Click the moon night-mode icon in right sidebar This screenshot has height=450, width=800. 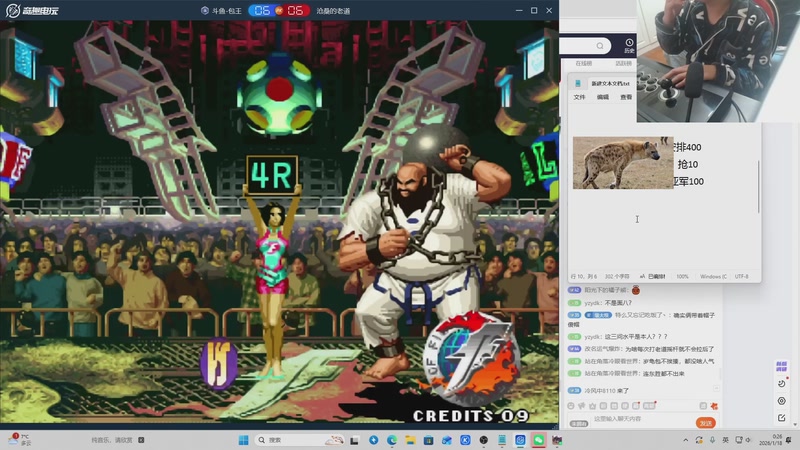(782, 384)
